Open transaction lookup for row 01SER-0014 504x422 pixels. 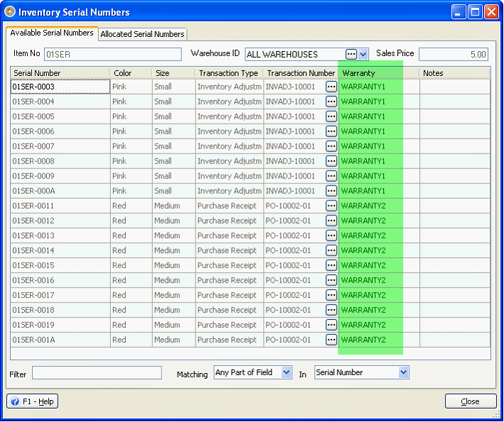tap(331, 250)
